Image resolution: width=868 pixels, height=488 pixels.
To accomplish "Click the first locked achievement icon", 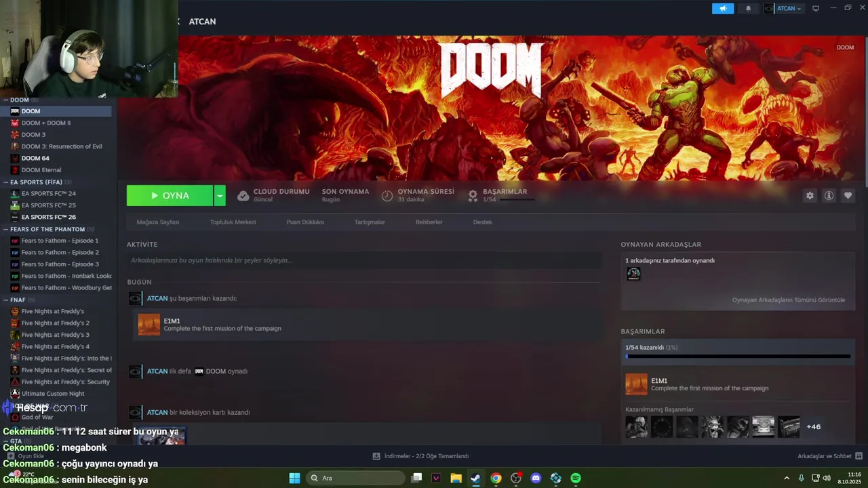I will (636, 427).
